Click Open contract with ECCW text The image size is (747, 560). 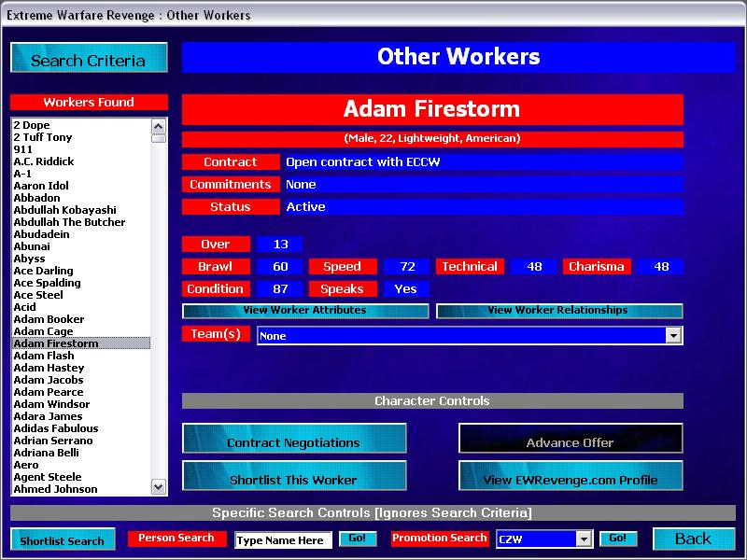point(363,162)
